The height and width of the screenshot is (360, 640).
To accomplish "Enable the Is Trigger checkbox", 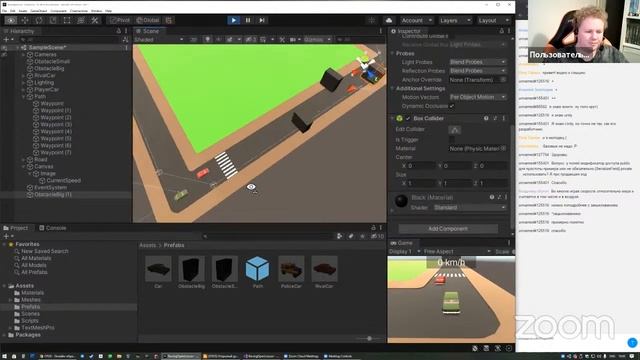I will click(451, 140).
